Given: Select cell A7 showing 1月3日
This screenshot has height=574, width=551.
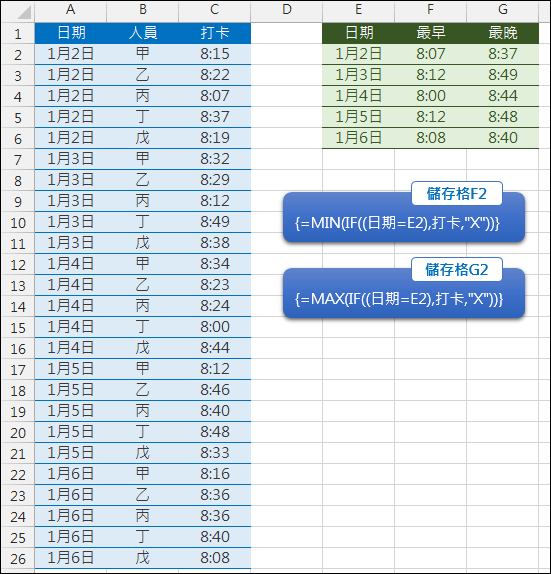Looking at the screenshot, I should click(x=71, y=159).
